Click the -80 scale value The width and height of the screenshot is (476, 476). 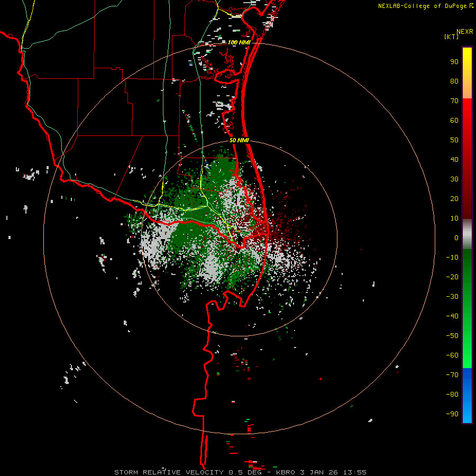(452, 395)
